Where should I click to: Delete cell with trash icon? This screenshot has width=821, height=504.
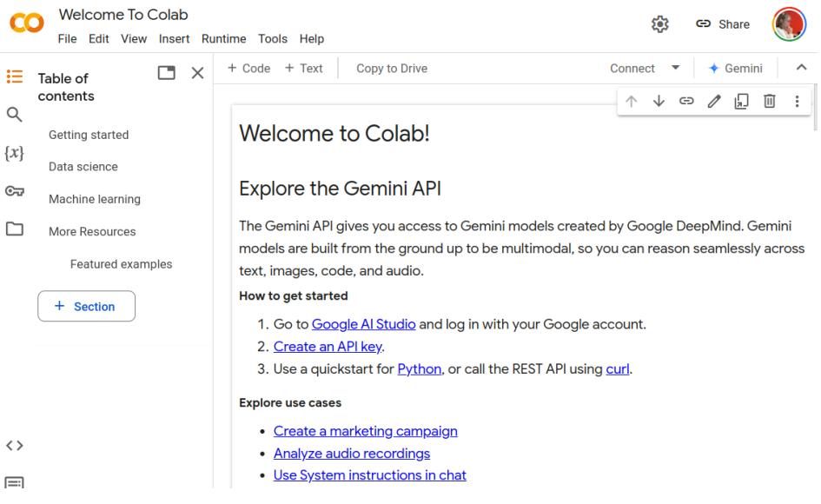769,102
